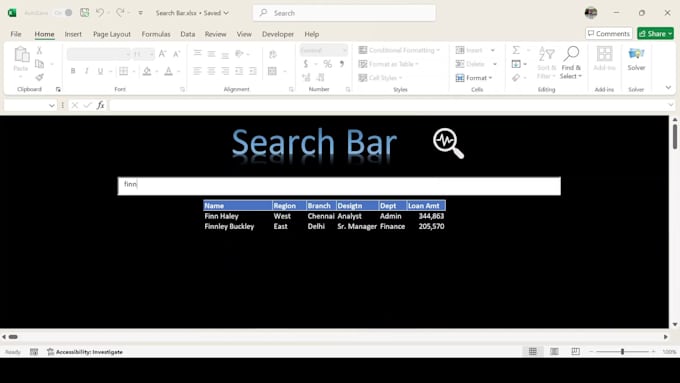Viewport: 680px width, 383px height.
Task: Click the Format Painter brush icon
Action: 39,77
